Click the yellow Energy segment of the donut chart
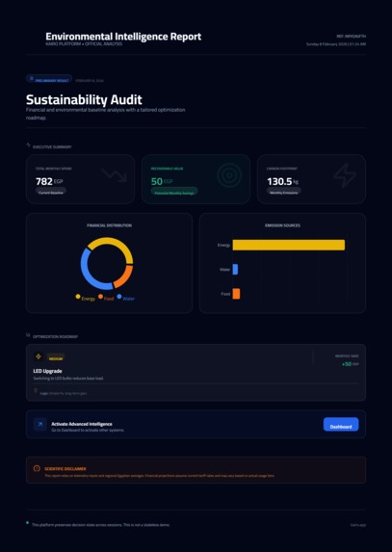The image size is (392, 552). (113, 241)
